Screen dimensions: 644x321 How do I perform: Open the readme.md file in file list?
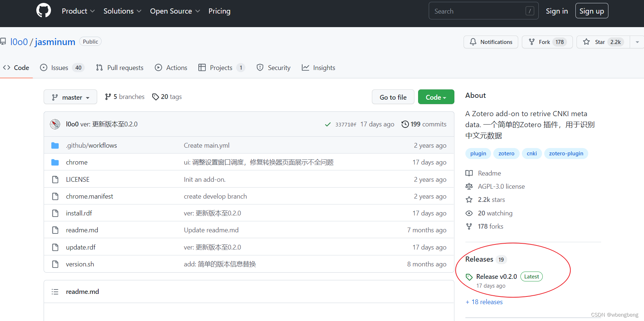click(x=82, y=230)
